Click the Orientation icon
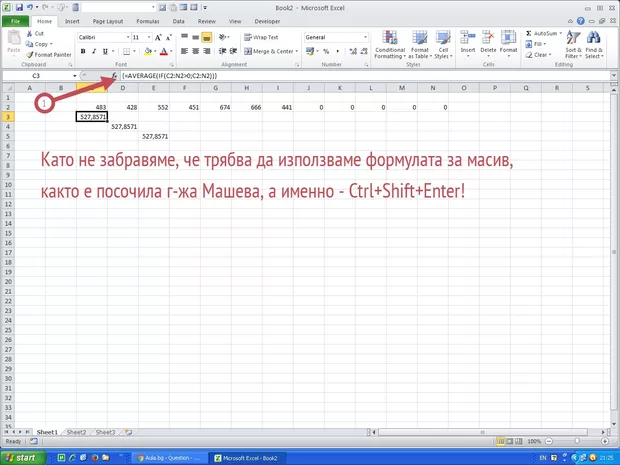 [223, 37]
